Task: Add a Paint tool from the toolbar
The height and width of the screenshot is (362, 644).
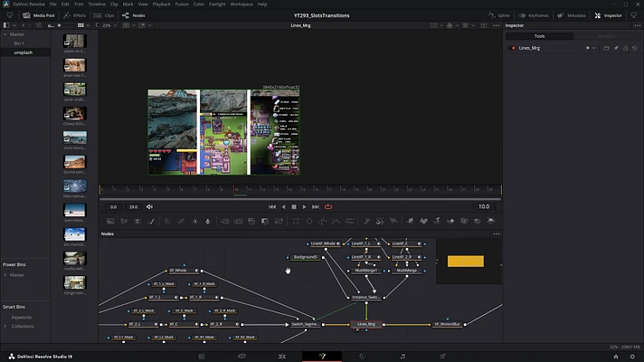Action: (151, 221)
